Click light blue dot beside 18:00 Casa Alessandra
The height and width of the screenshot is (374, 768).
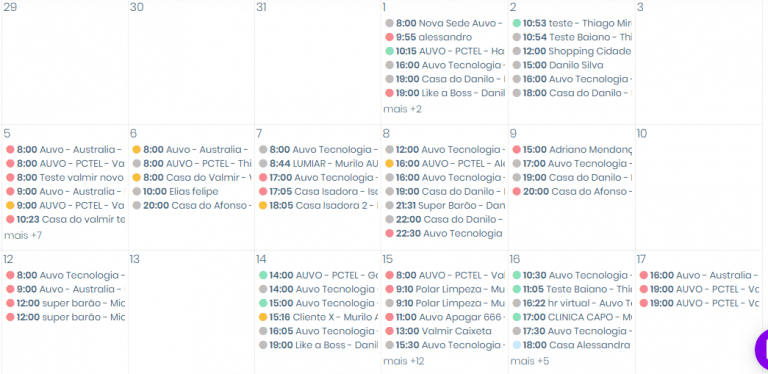516,345
